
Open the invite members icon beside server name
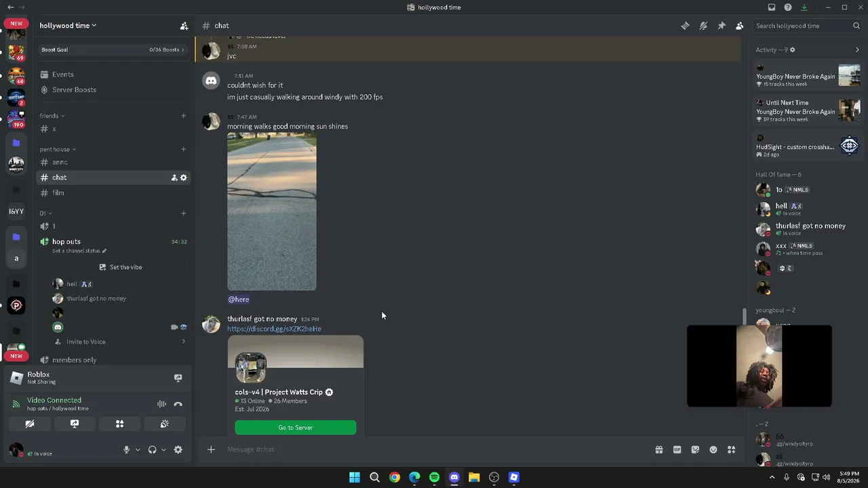tap(184, 26)
